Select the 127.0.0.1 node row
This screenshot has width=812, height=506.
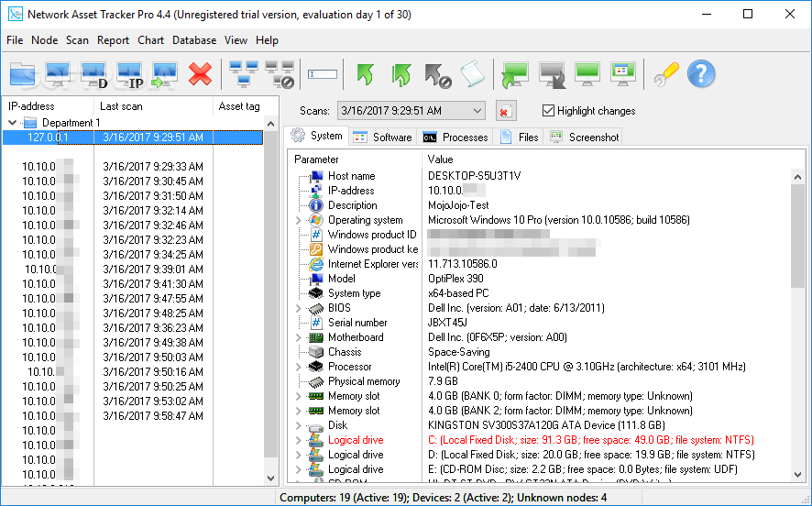[x=133, y=137]
